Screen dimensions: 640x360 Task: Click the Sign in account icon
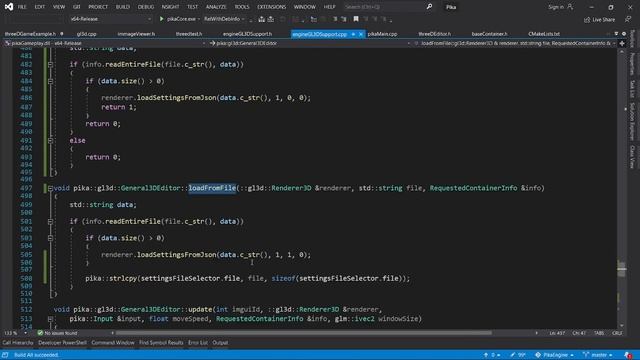click(570, 7)
